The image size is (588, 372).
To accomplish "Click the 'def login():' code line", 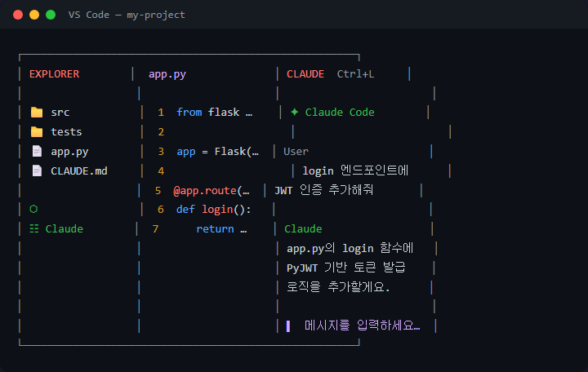I will pos(214,209).
